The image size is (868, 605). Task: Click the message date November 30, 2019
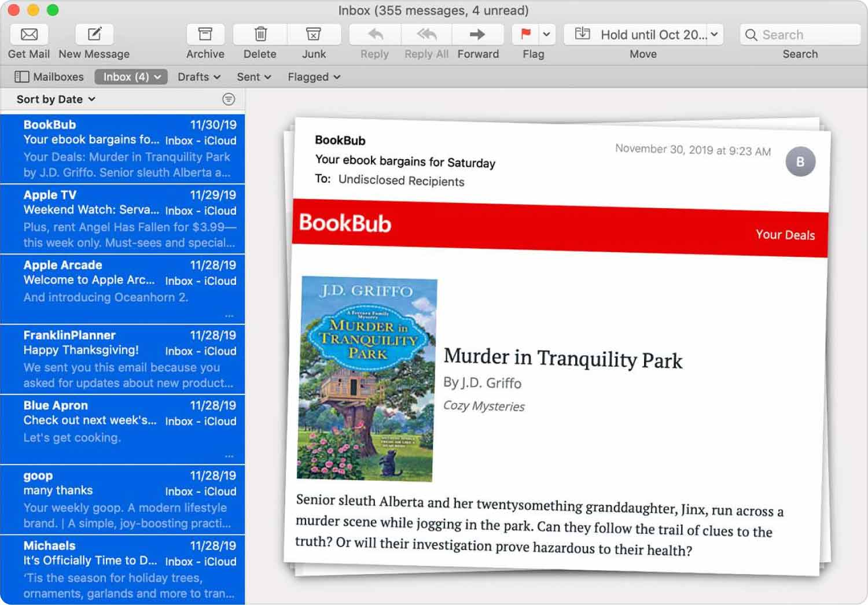pyautogui.click(x=693, y=150)
